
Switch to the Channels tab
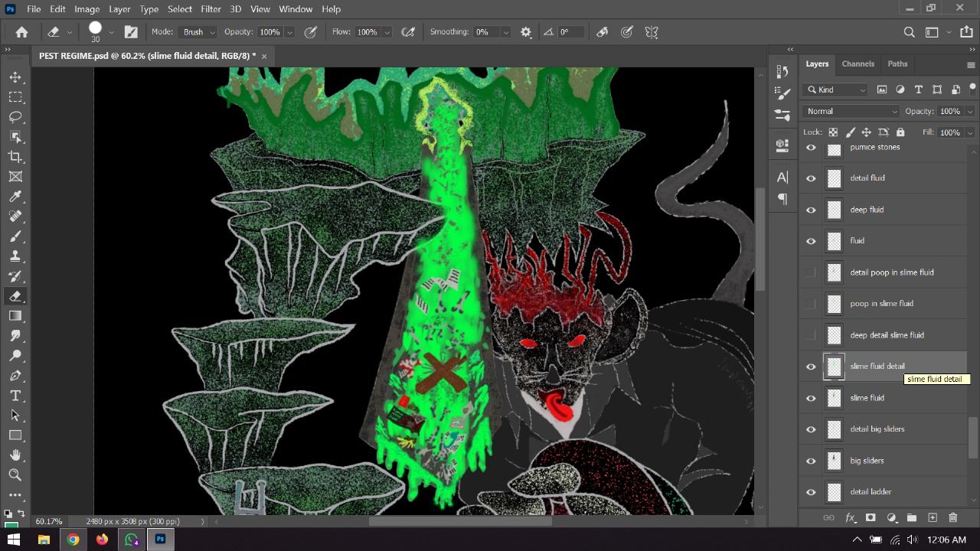(857, 64)
